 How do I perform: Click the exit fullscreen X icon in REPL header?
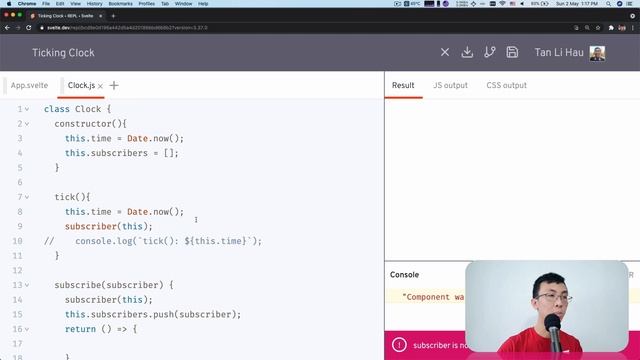[445, 52]
